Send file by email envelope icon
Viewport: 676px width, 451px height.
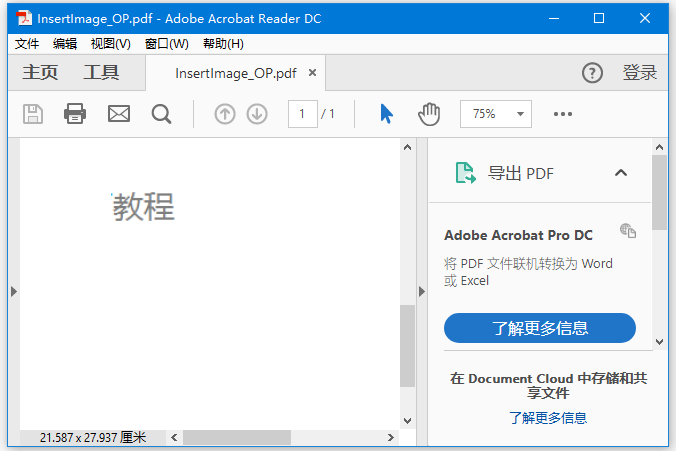(x=119, y=114)
